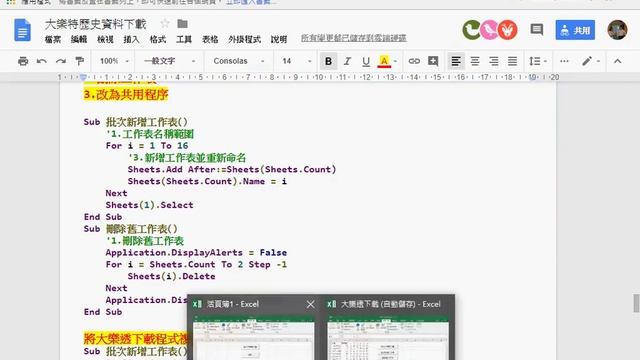The image size is (640, 360).
Task: Click the pink collaborator avatar
Action: click(x=489, y=30)
